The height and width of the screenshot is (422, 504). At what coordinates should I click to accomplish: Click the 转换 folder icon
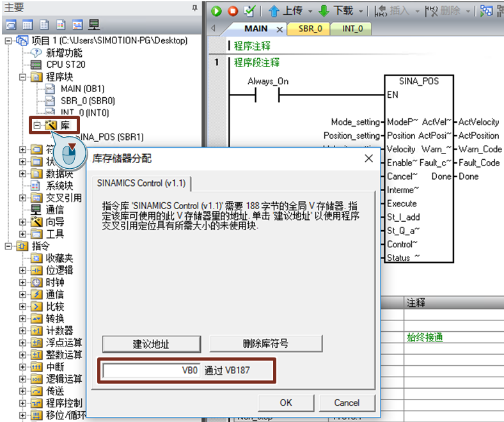(36, 318)
